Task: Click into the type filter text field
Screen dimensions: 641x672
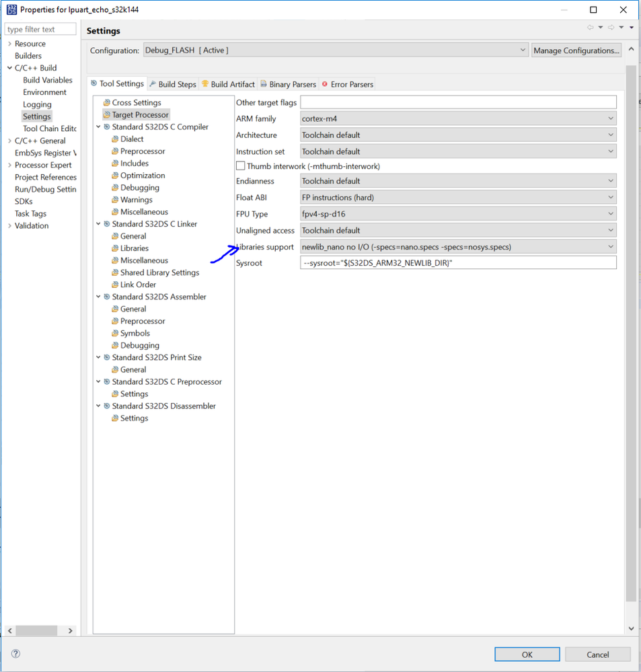Action: click(40, 29)
